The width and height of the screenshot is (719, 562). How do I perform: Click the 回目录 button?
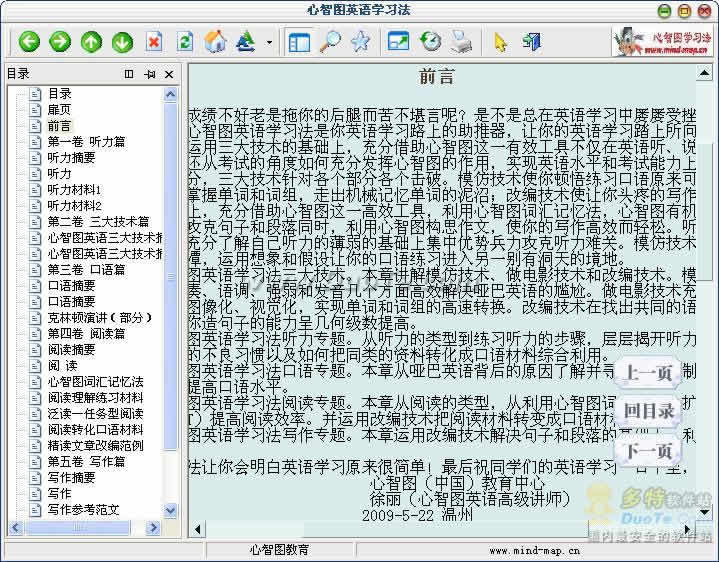647,411
